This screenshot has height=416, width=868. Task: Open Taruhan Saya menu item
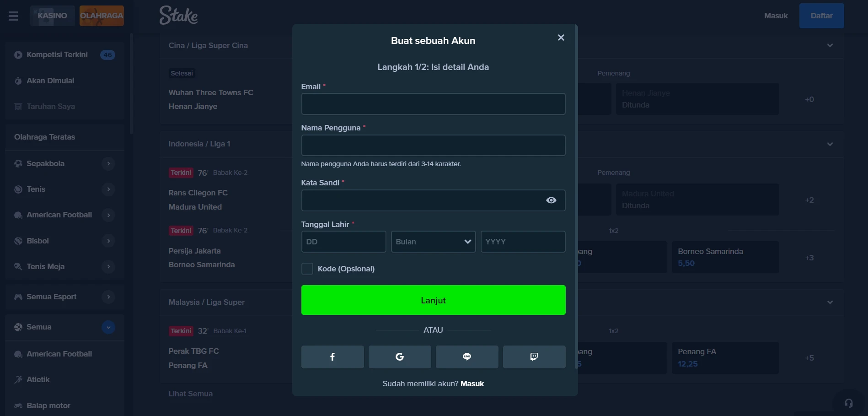click(x=64, y=106)
